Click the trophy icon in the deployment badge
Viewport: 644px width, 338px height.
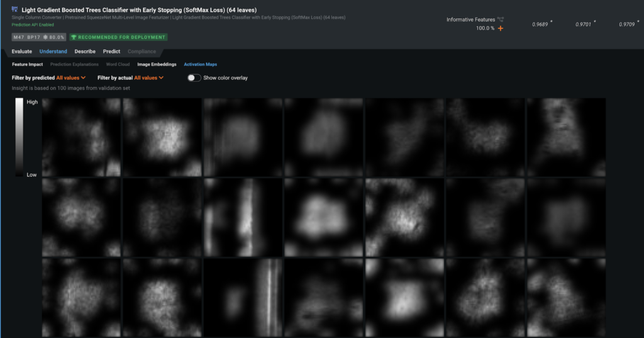pos(74,37)
